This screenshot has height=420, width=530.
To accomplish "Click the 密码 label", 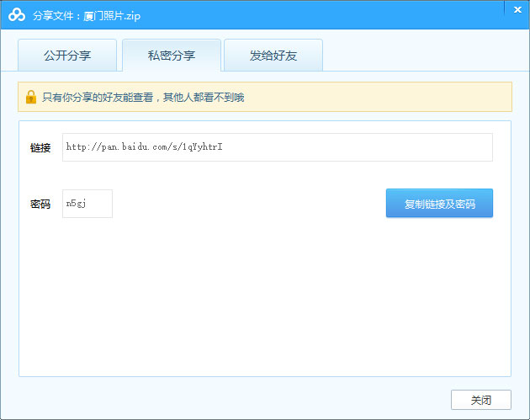I will [x=40, y=204].
